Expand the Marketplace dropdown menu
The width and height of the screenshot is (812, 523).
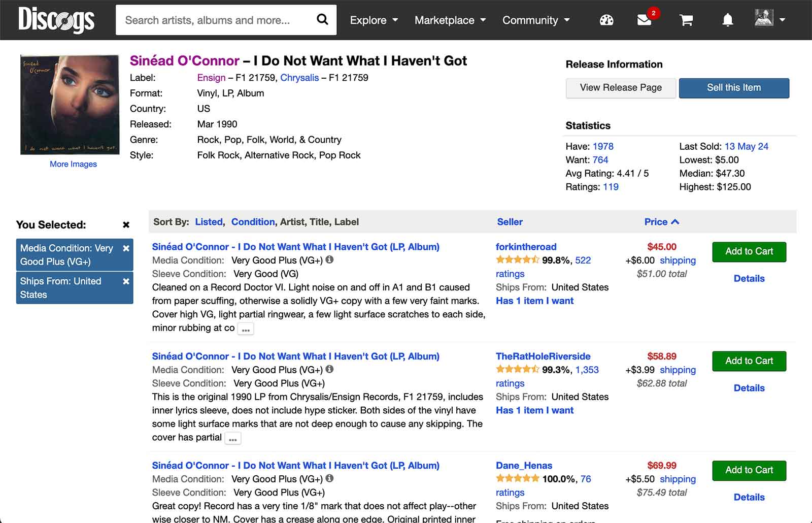450,20
